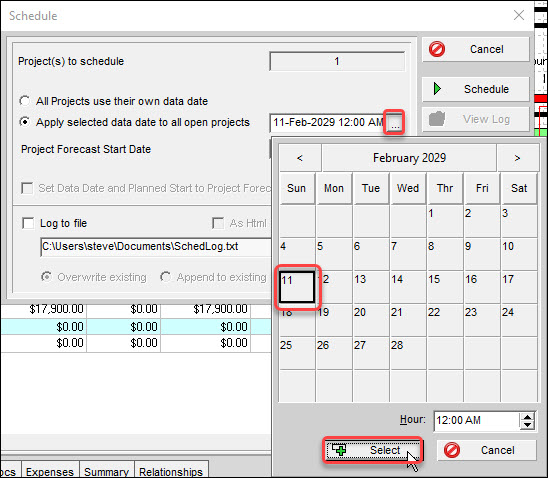Click red cancel icon in calendar popup
The width and height of the screenshot is (548, 478).
452,450
